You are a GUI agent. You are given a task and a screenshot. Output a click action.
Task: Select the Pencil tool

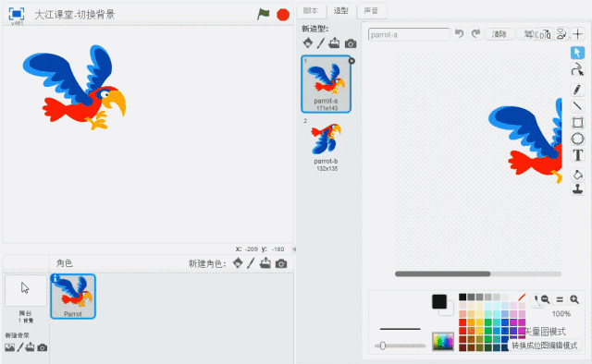tap(577, 90)
